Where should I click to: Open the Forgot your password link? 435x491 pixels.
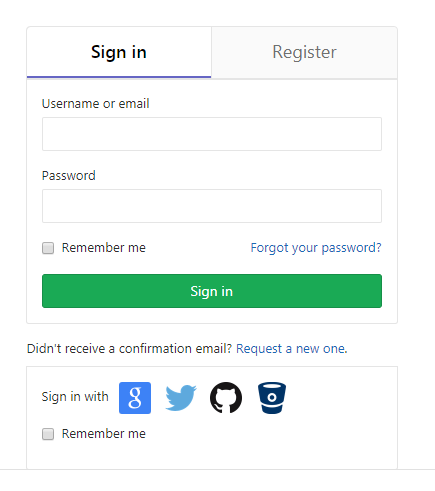pos(316,248)
